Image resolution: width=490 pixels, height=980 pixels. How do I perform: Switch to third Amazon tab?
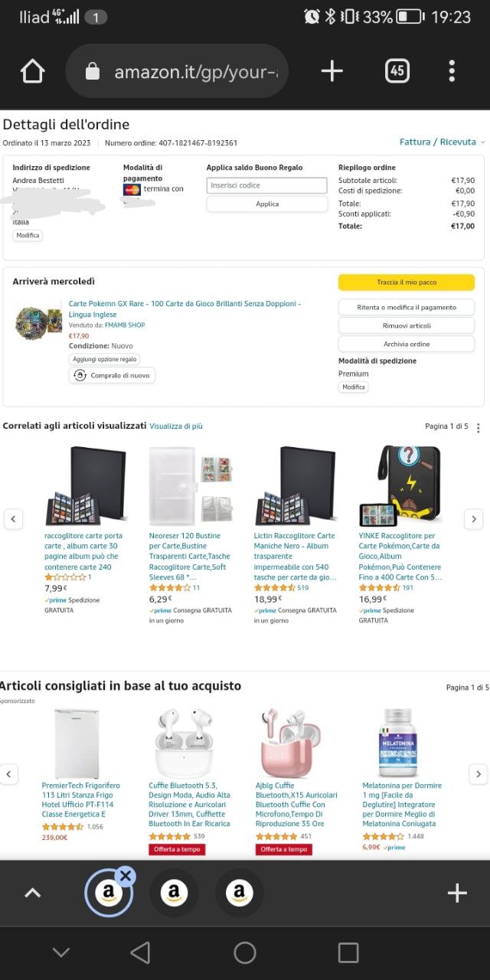(239, 893)
